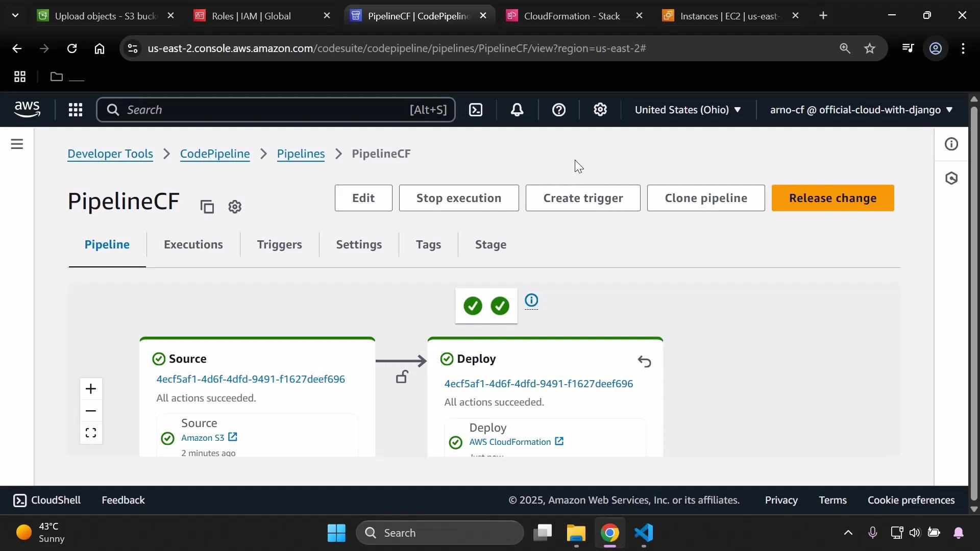Copy the pipeline name using the copy icon
Screen dimensions: 980x551
tap(207, 207)
